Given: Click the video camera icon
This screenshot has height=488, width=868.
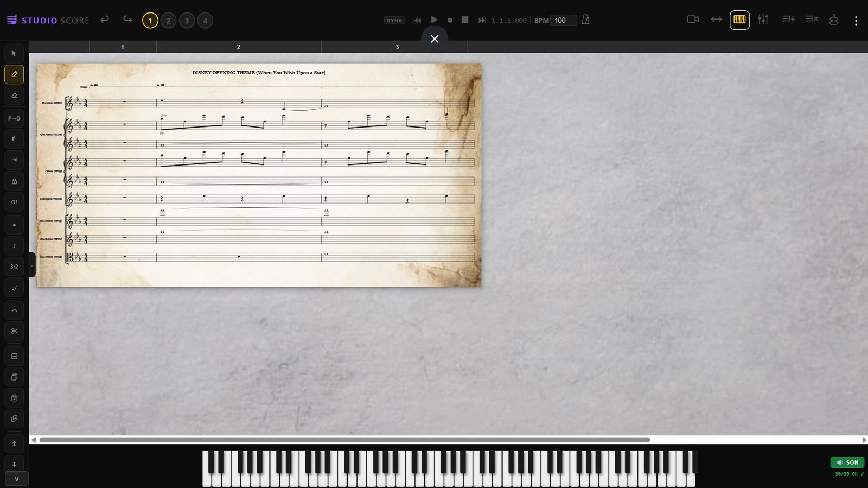Looking at the screenshot, I should click(693, 20).
